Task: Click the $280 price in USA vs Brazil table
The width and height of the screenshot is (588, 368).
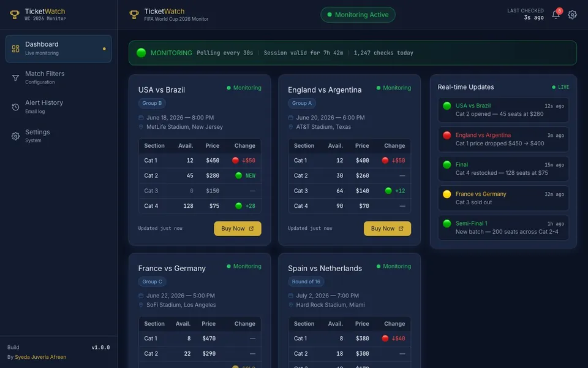Action: click(x=213, y=175)
